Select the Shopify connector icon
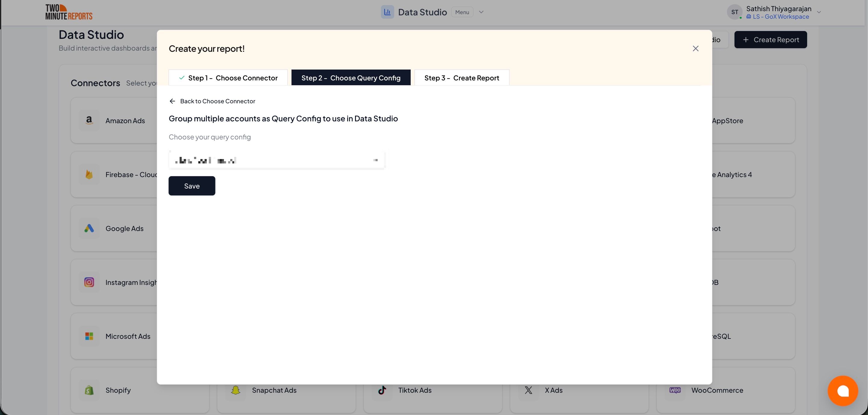The height and width of the screenshot is (415, 868). pyautogui.click(x=89, y=390)
